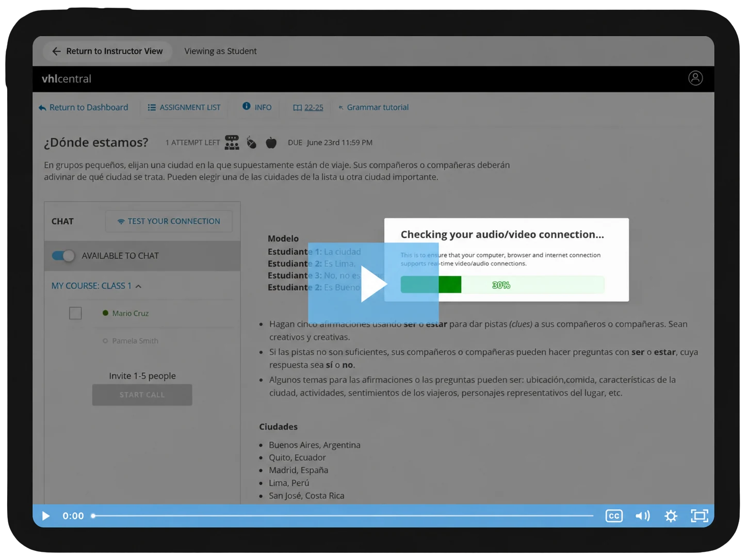The width and height of the screenshot is (747, 560).
Task: Open the ASSIGNMENT LIST menu item
Action: [x=184, y=107]
